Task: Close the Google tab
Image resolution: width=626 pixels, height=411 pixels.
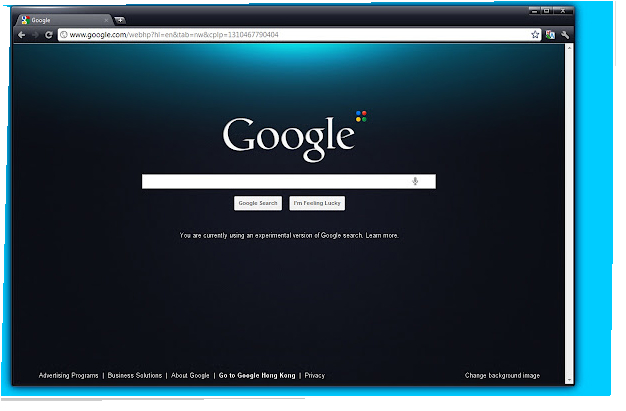Action: pos(107,20)
